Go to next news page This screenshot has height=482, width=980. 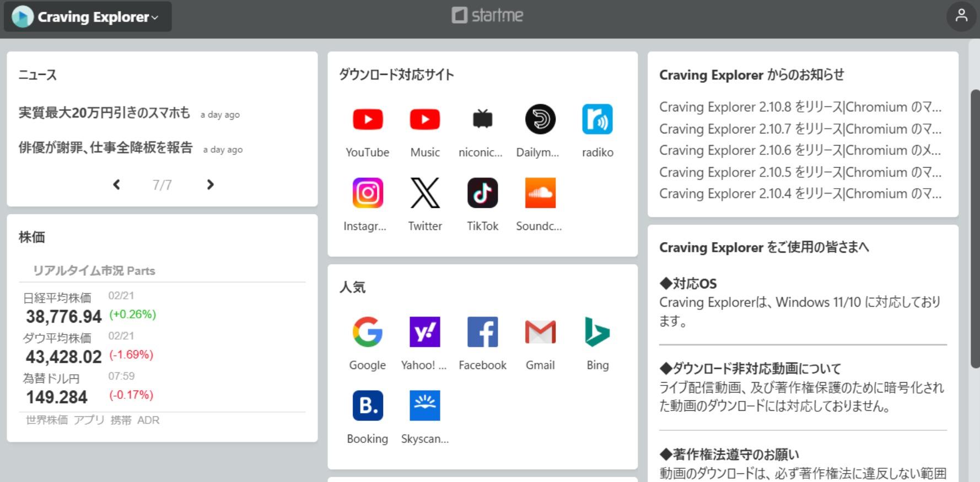pos(210,185)
